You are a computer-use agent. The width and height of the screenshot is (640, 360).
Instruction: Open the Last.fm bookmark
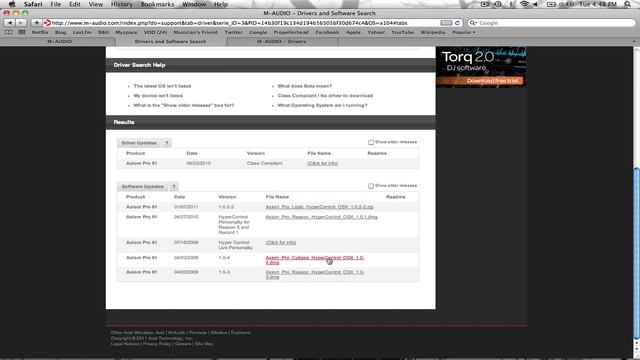pos(82,32)
